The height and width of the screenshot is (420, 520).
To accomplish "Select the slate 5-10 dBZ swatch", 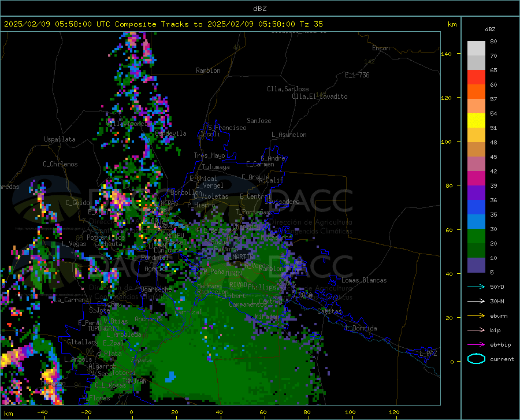I will point(476,265).
